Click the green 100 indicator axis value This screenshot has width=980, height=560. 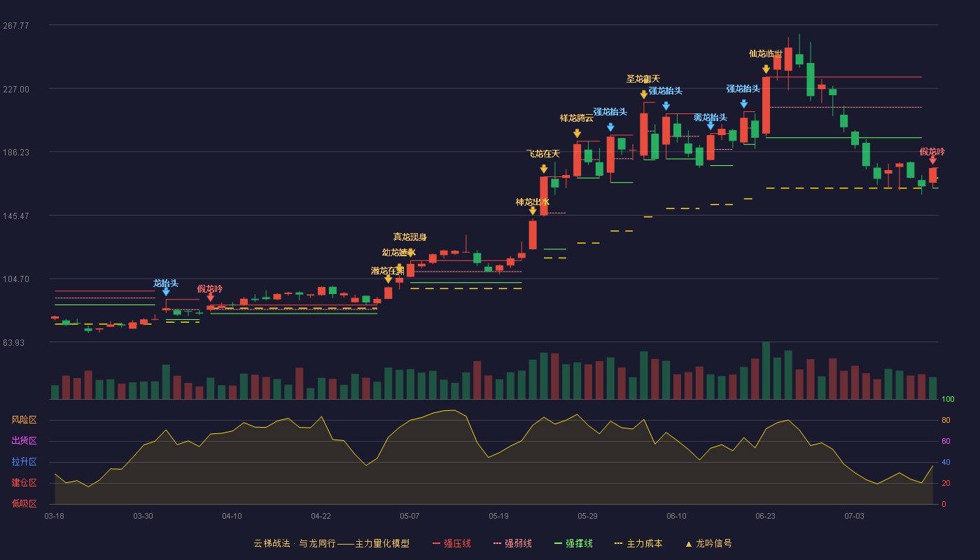[948, 400]
